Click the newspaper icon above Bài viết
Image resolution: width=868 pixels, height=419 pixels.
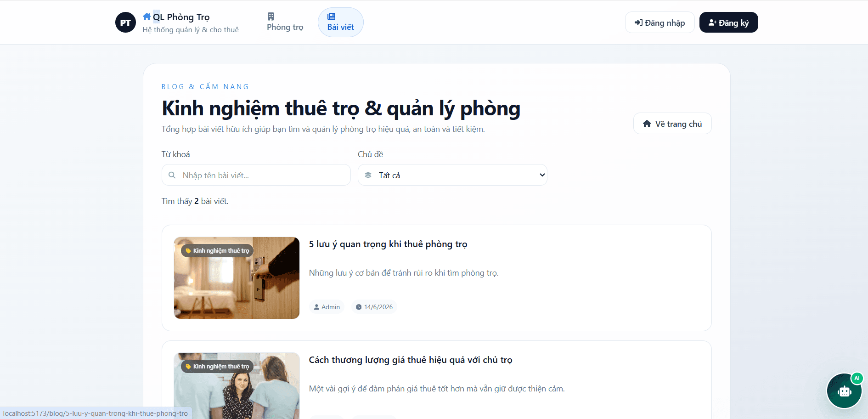tap(331, 17)
